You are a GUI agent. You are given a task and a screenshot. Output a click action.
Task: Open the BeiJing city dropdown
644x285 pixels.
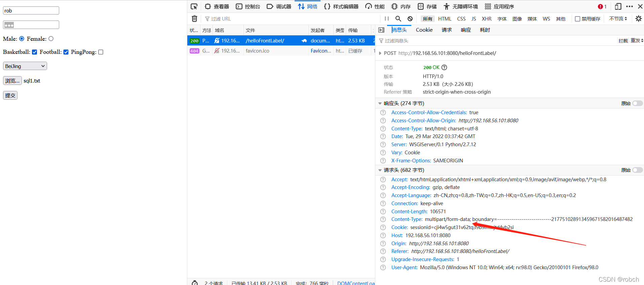pos(25,66)
